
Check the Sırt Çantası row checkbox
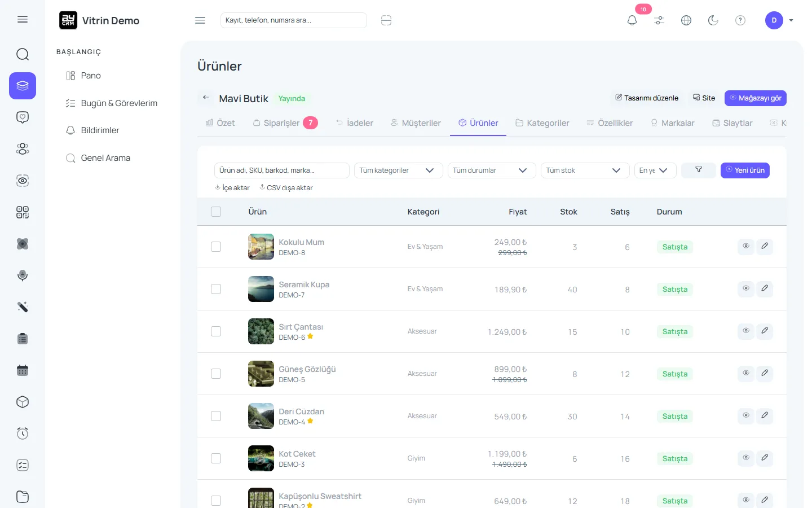[216, 331]
